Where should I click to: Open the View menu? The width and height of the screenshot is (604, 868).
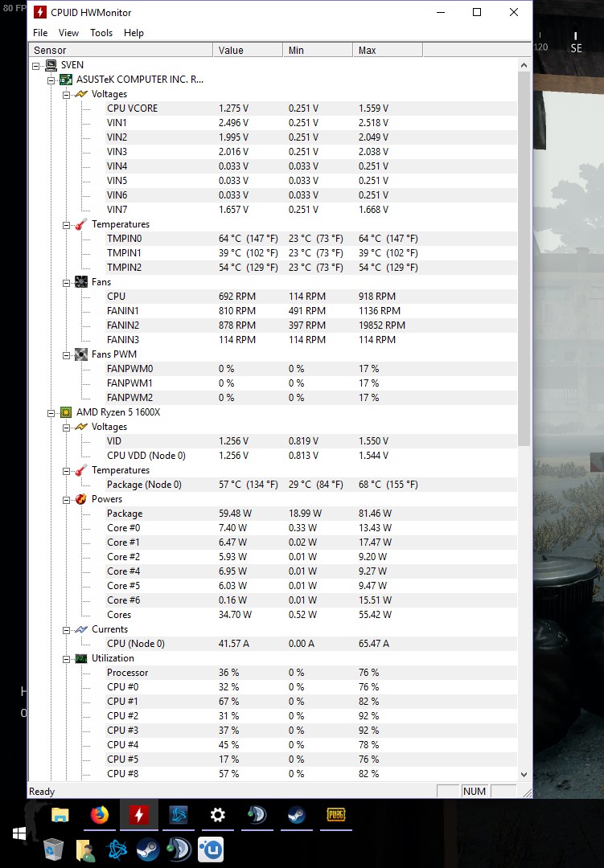pyautogui.click(x=68, y=33)
